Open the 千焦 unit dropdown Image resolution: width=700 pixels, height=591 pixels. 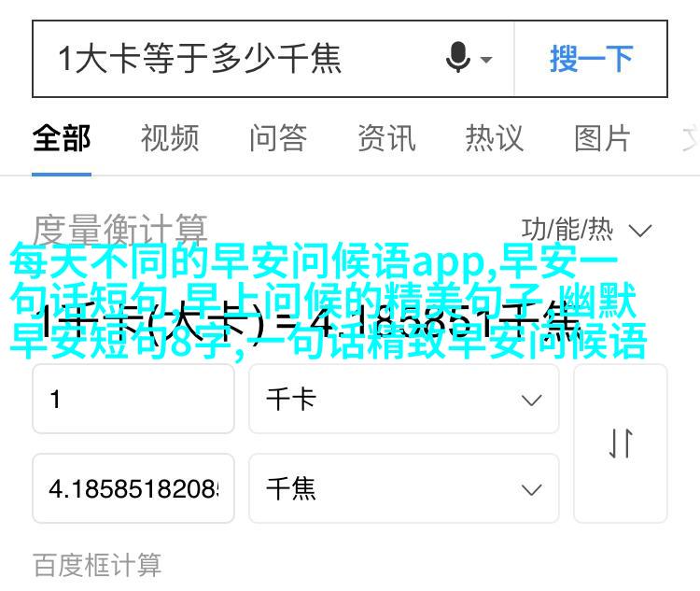click(x=403, y=488)
